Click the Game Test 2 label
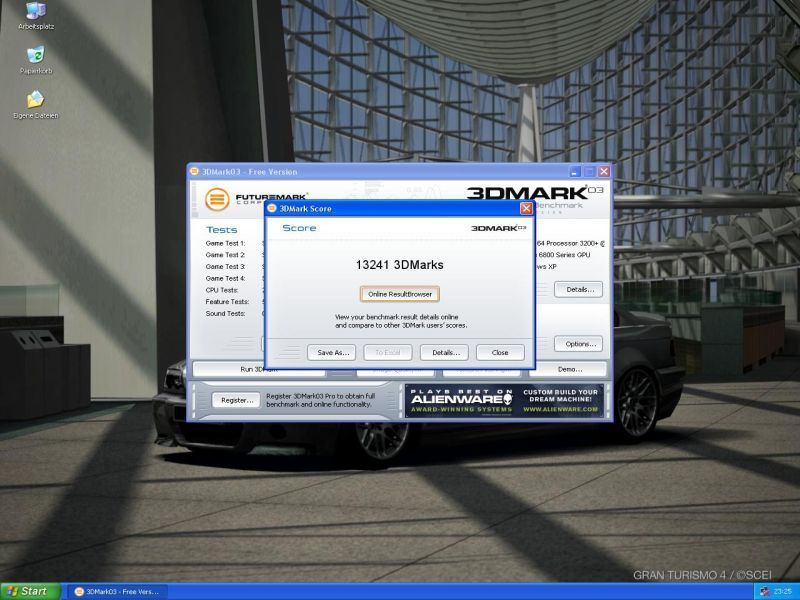This screenshot has height=600, width=800. tap(225, 255)
